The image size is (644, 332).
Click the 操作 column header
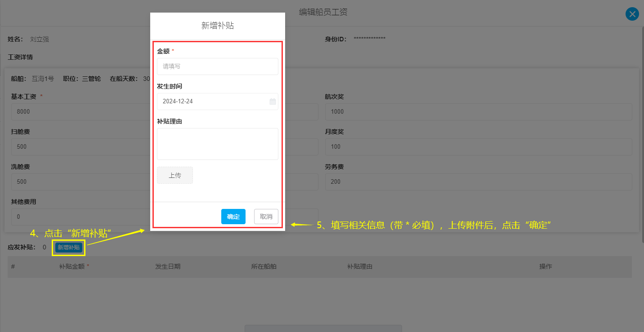(546, 266)
